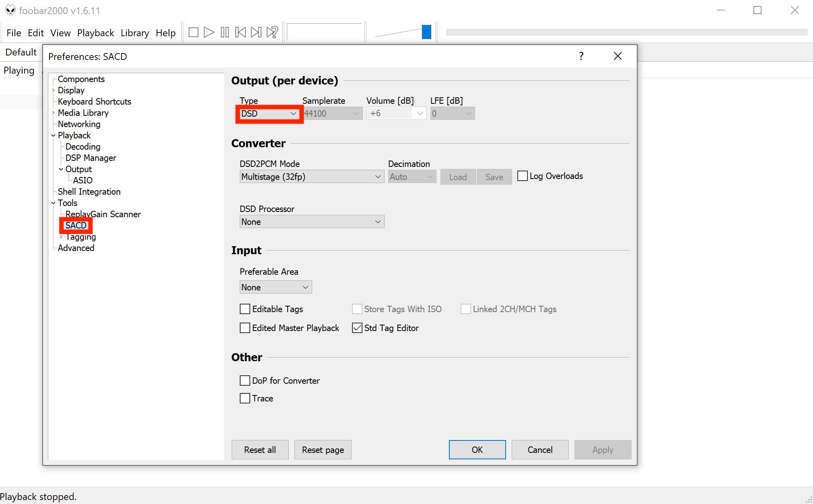813x504 pixels.
Task: Click the Stop playback toolbar icon
Action: click(193, 32)
